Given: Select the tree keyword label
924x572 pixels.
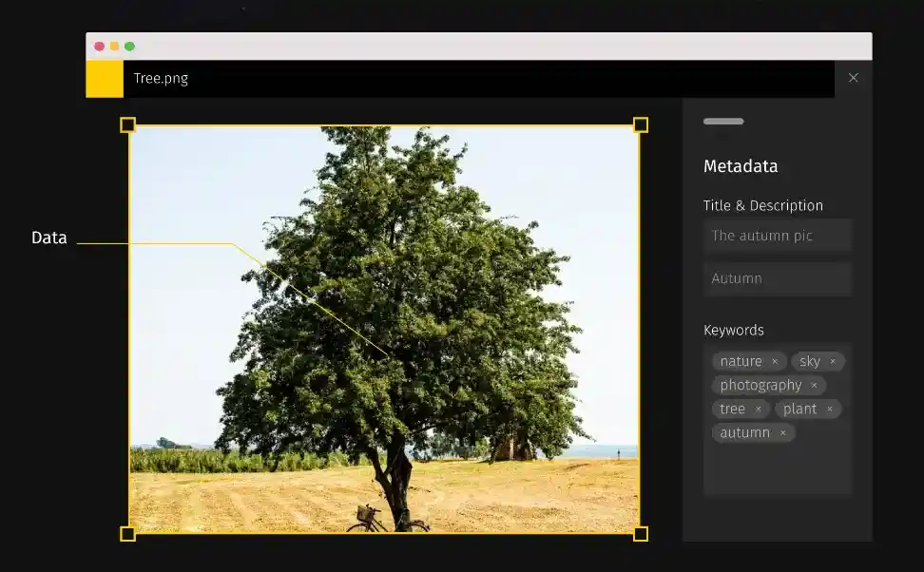Looking at the screenshot, I should [x=733, y=409].
